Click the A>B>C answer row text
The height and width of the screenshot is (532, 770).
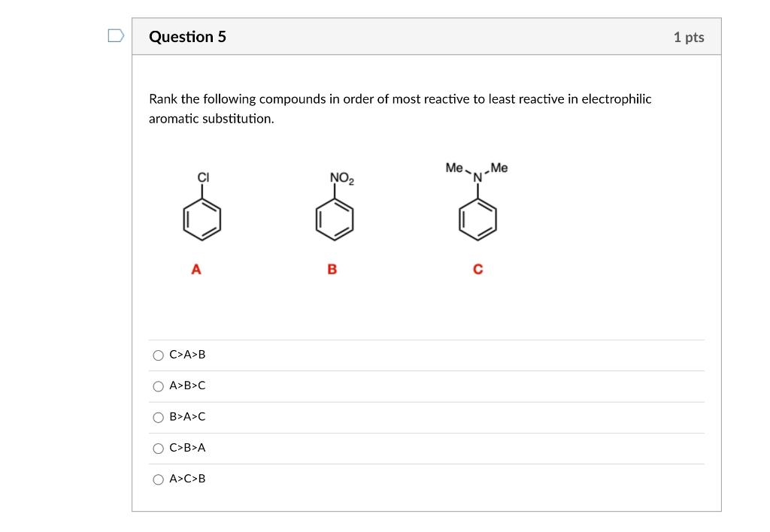[187, 385]
